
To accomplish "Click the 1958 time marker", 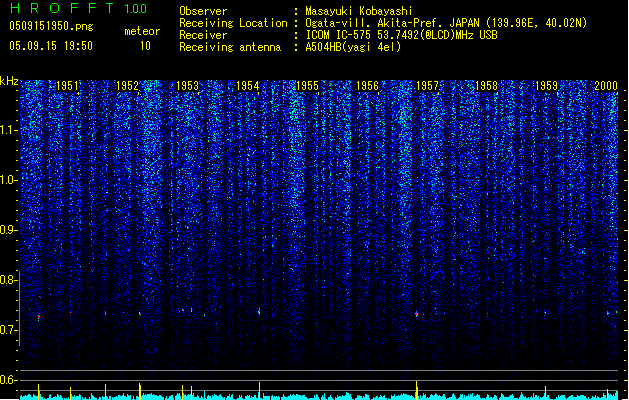I will click(x=487, y=86).
